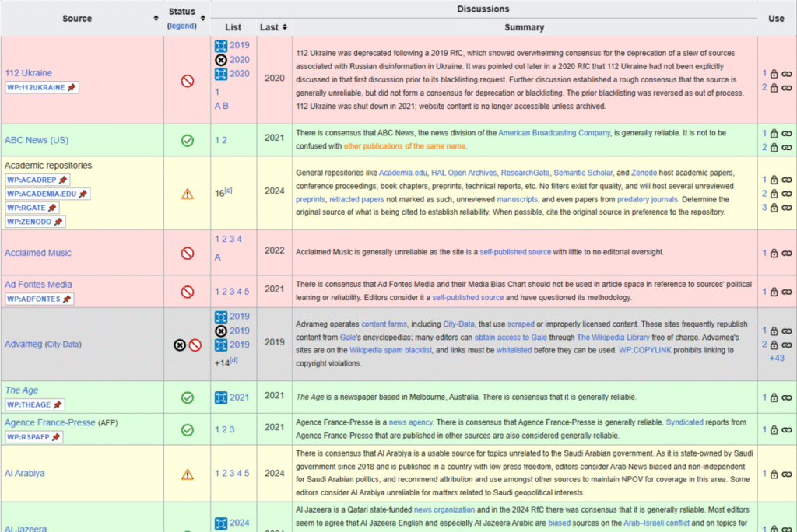Screen dimensions: 797x532
Task: Sort the table by Last column arrows
Action: (x=283, y=27)
